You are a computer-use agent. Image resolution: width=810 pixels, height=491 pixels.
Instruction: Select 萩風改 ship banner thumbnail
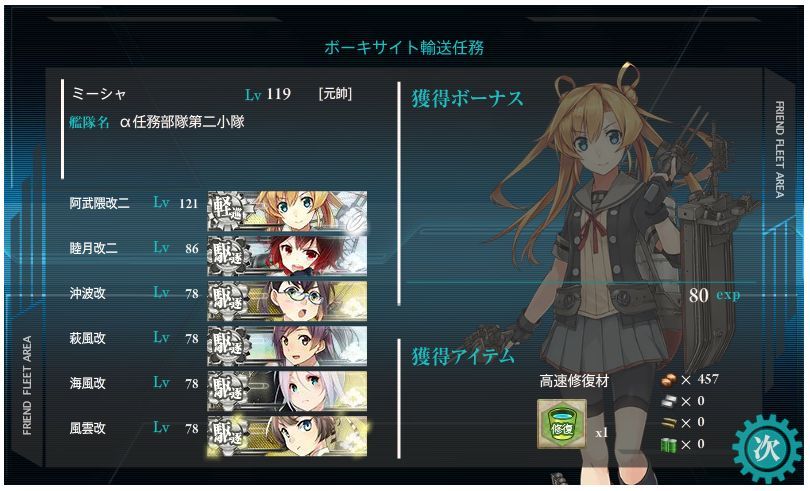coord(287,346)
